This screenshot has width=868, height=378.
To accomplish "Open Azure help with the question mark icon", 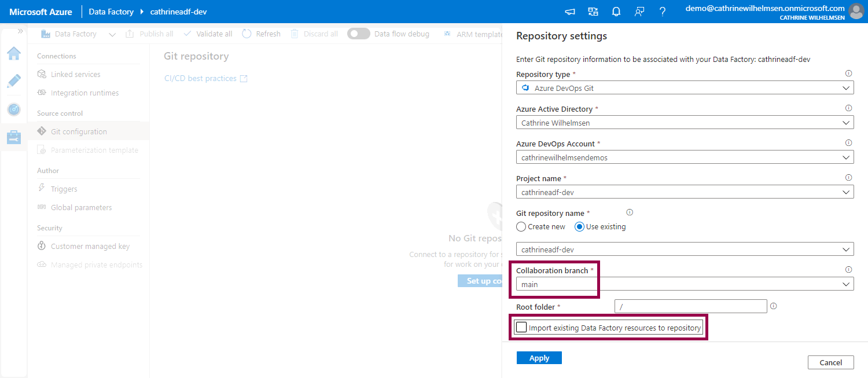I will pos(663,11).
